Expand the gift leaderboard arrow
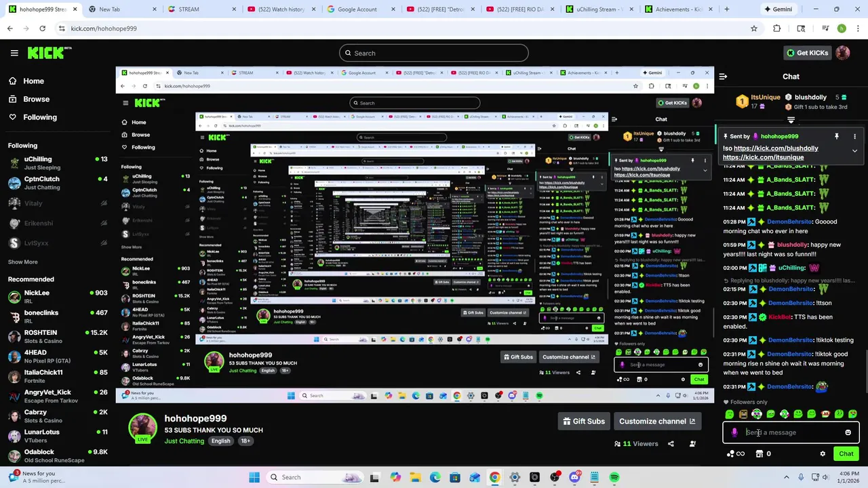 [791, 120]
